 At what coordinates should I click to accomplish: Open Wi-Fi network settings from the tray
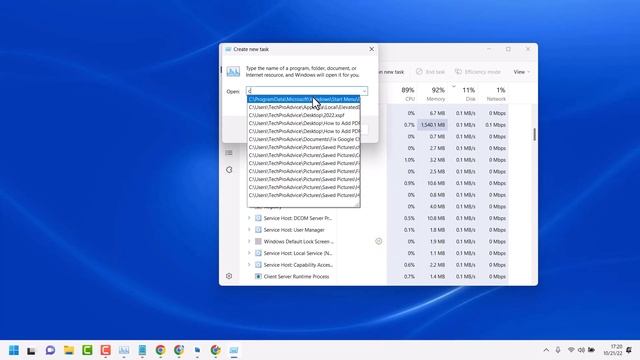[x=571, y=350]
